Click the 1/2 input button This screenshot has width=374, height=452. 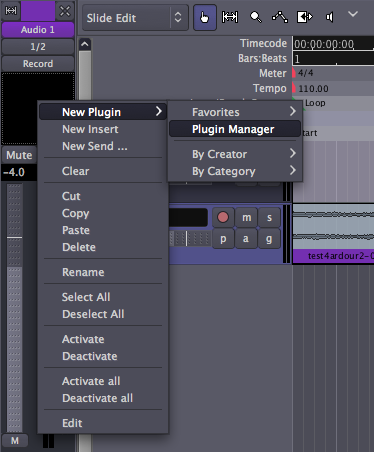tap(38, 47)
